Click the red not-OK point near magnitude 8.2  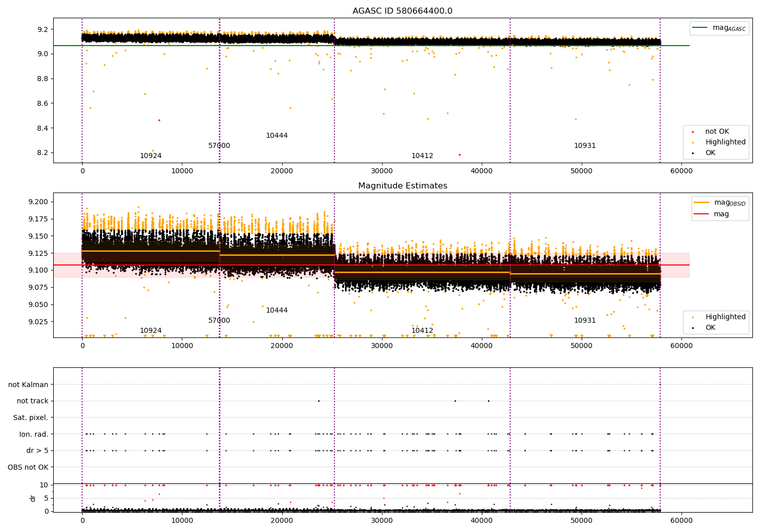click(460, 155)
